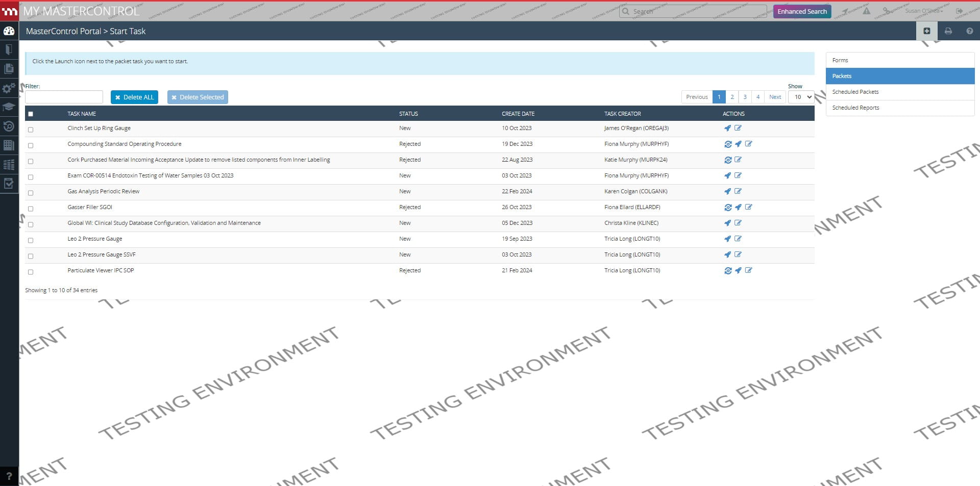The width and height of the screenshot is (980, 486).
Task: Open the training (graduation cap) sidebar icon
Action: [9, 107]
